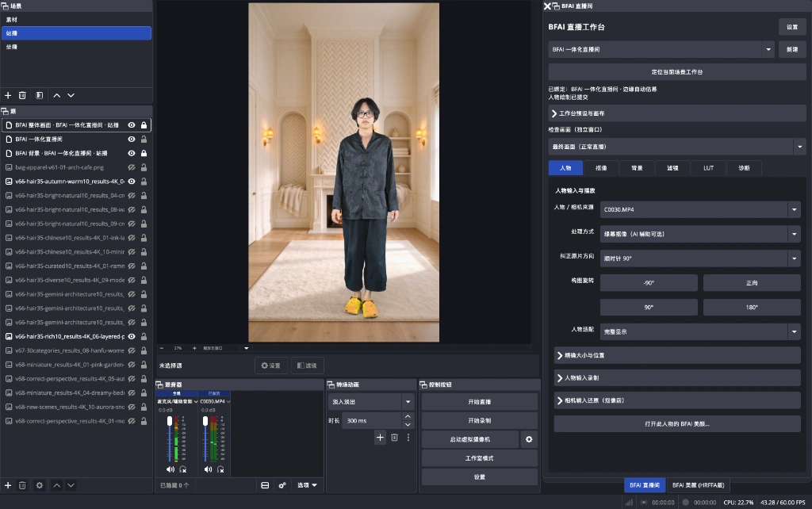Switch to the LUT tab
This screenshot has width=812, height=509.
click(x=708, y=168)
